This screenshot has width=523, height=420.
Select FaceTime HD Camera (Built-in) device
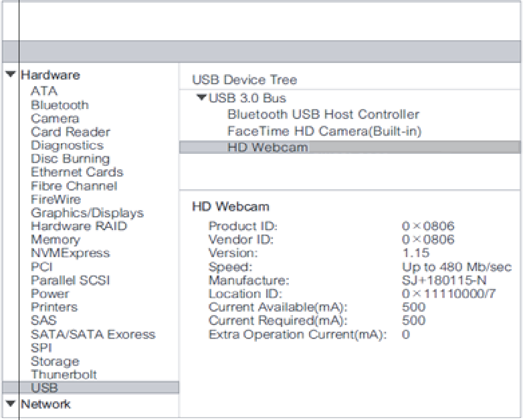pyautogui.click(x=324, y=131)
